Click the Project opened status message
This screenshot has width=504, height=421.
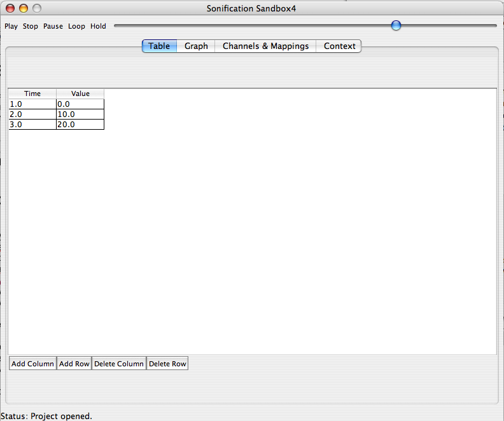point(46,416)
